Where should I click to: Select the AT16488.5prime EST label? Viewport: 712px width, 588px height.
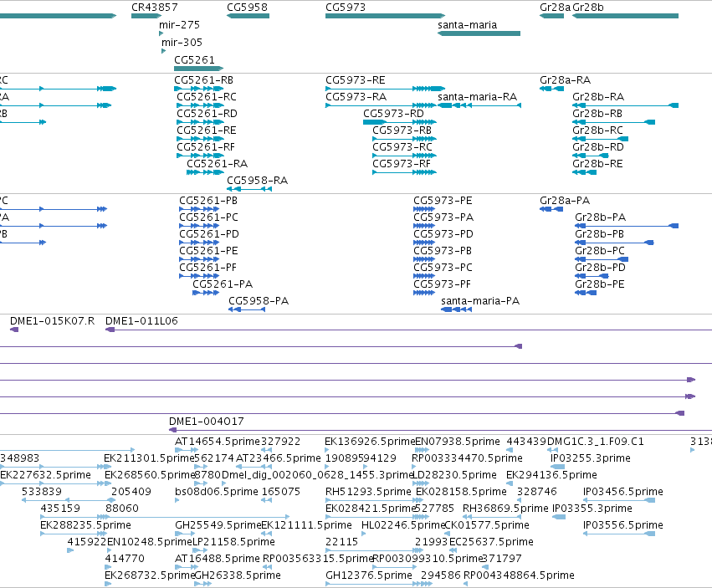coord(218,559)
